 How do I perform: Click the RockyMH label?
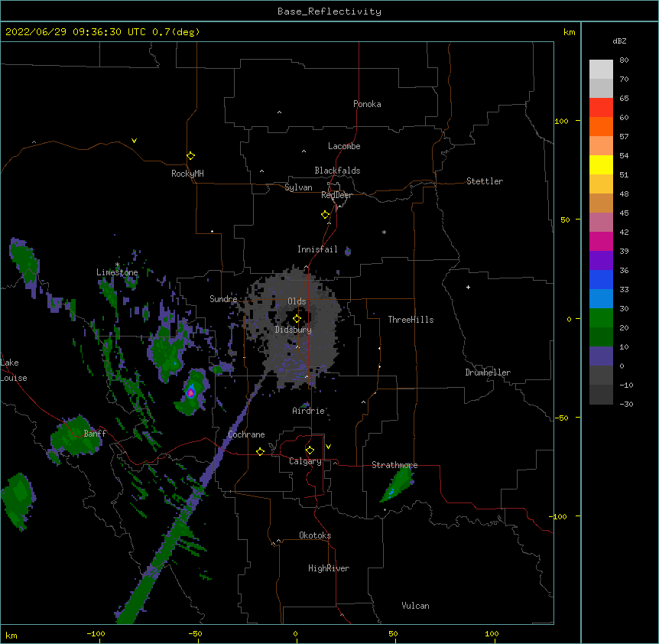click(x=187, y=174)
